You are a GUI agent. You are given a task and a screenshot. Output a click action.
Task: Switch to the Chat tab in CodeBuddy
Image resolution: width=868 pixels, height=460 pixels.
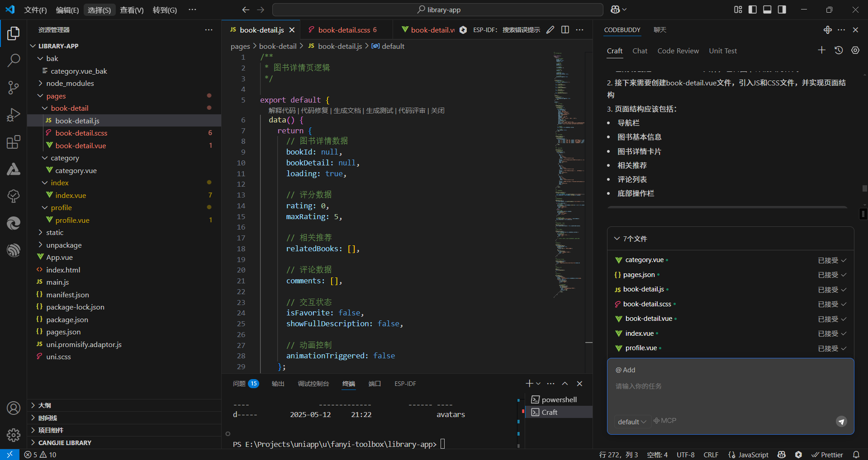(x=640, y=51)
